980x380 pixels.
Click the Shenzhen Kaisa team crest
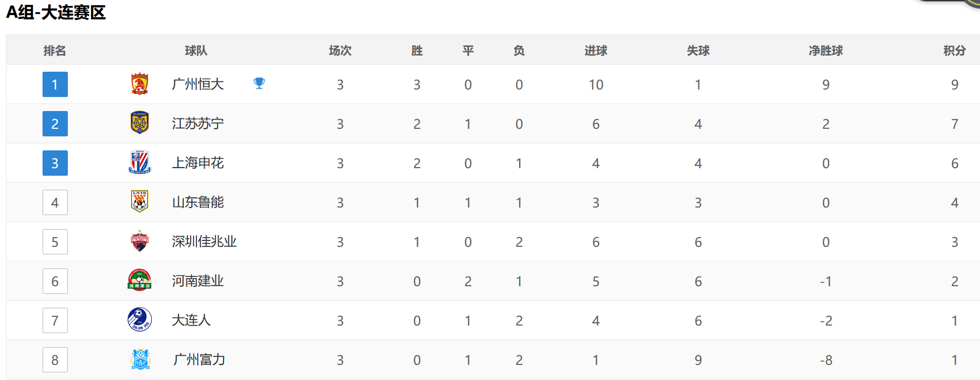[x=140, y=241]
